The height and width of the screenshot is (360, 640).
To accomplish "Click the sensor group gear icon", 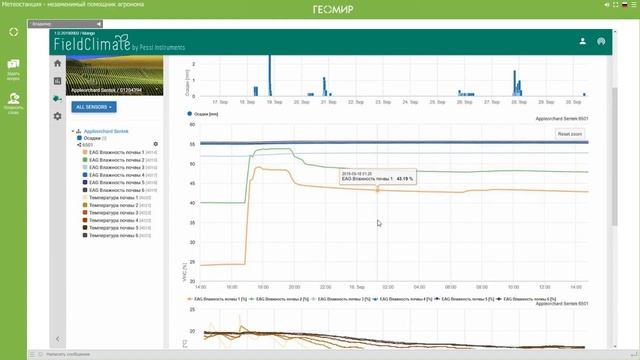I will (x=156, y=144).
